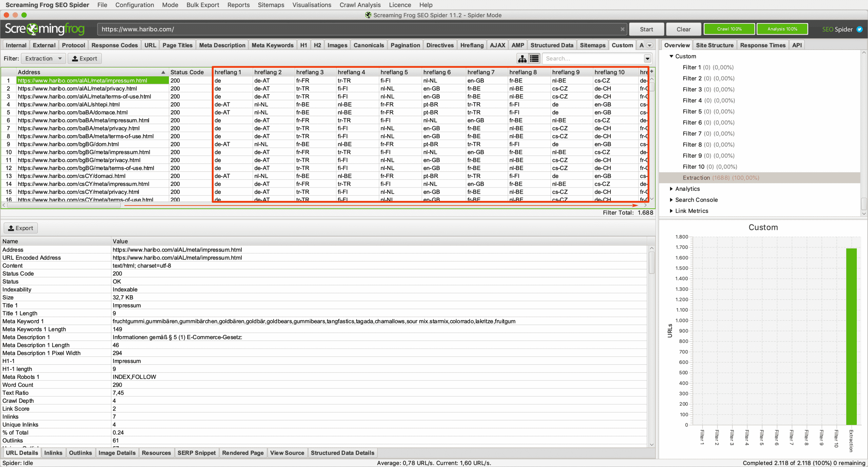Open the SERP Snippet bottom tab
This screenshot has width=868, height=467.
click(196, 453)
